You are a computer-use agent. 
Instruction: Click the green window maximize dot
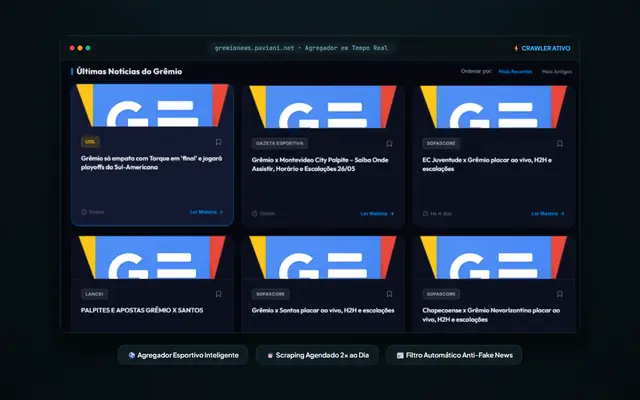click(88, 48)
